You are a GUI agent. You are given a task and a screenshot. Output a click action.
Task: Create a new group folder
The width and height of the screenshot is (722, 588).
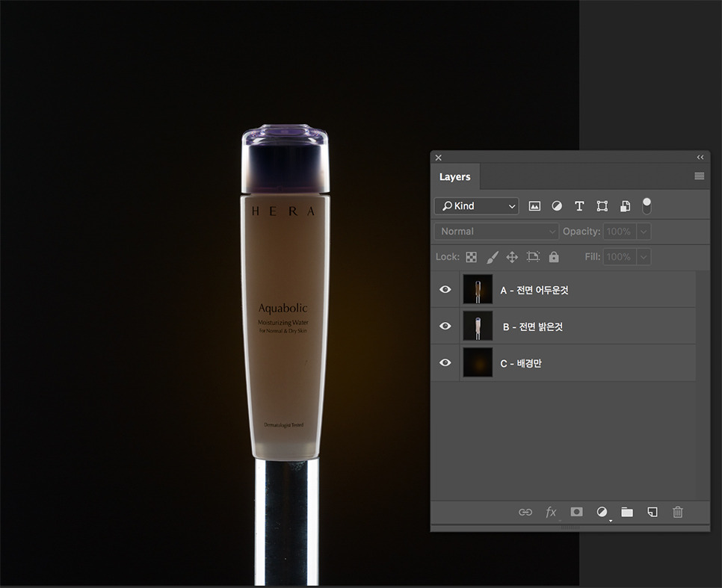coord(626,512)
